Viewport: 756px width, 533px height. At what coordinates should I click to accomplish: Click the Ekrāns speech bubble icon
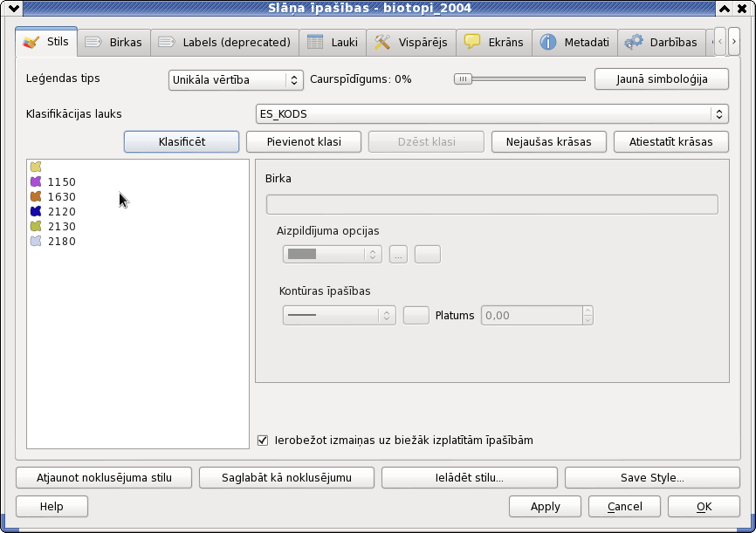(x=472, y=42)
